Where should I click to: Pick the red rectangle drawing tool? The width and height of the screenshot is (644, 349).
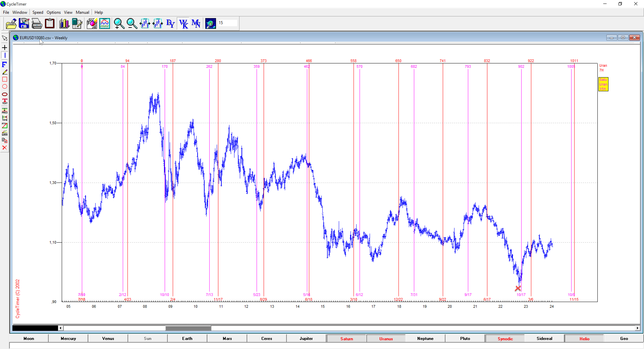click(x=5, y=79)
